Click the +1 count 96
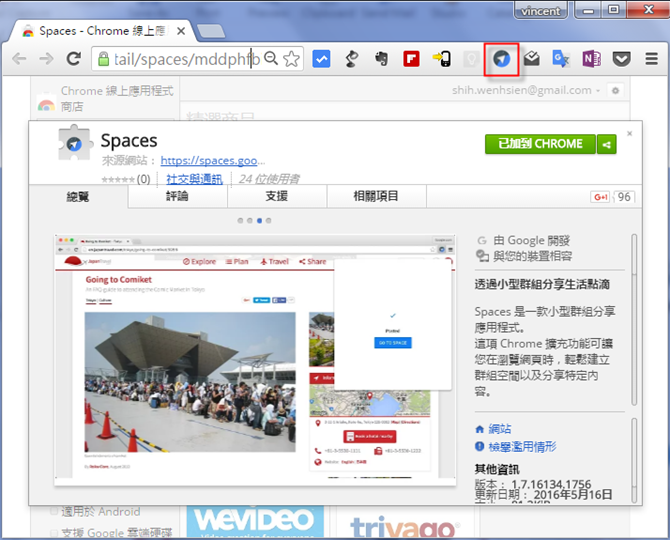Viewport: 670px width, 540px height. 624,197
